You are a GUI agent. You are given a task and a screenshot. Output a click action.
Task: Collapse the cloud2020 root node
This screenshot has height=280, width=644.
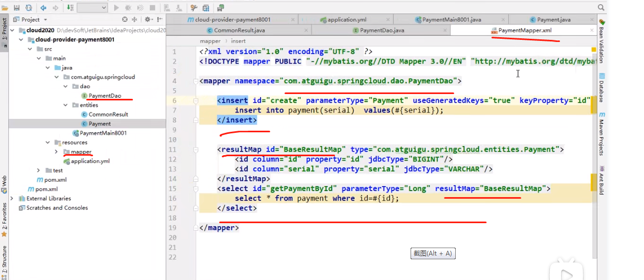13,30
